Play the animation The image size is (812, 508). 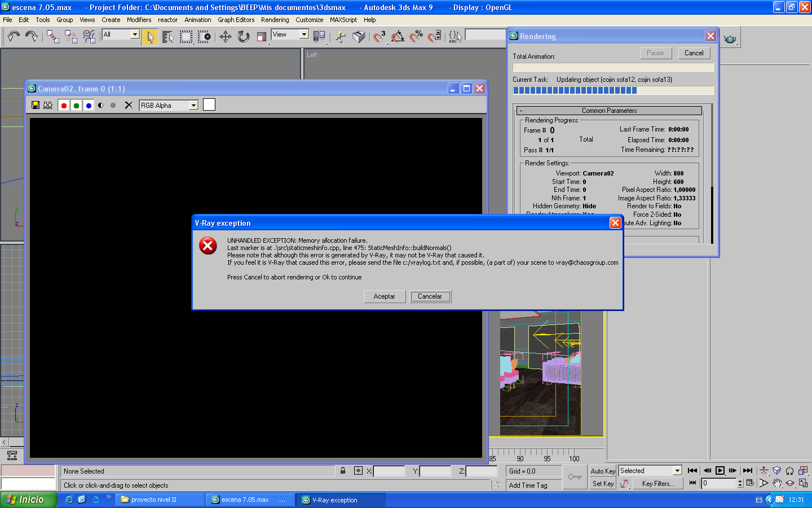coord(720,471)
